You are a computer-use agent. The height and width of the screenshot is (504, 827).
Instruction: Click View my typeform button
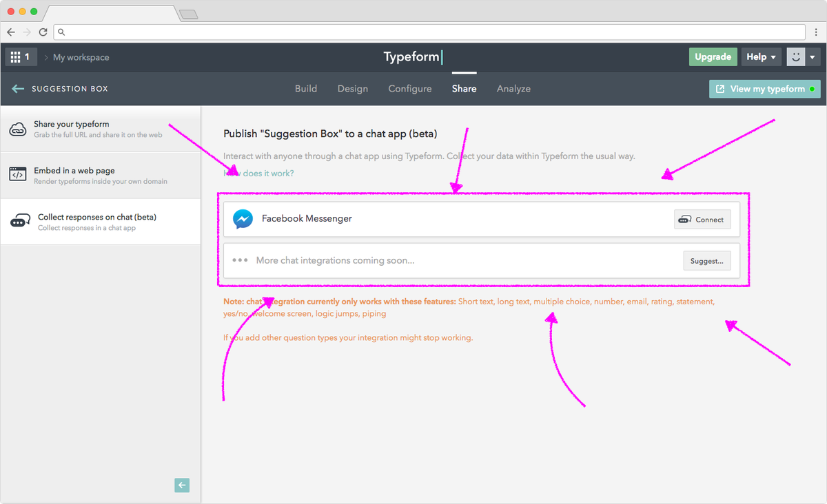(x=765, y=89)
